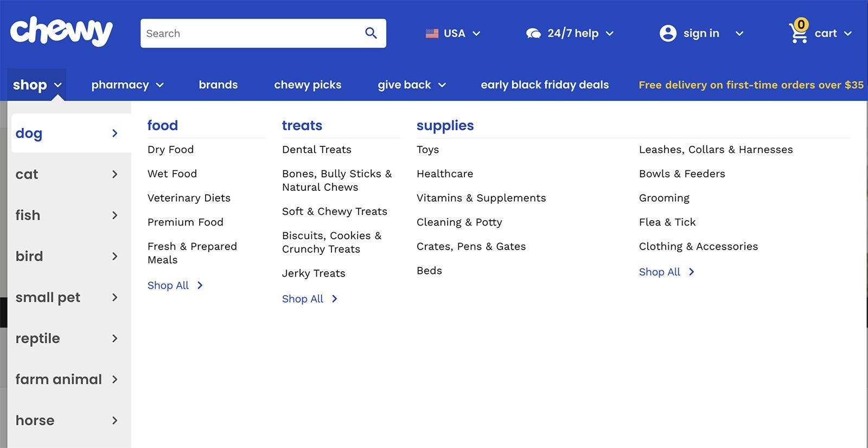Expand the sign in dropdown chevron
868x448 pixels.
coord(739,34)
